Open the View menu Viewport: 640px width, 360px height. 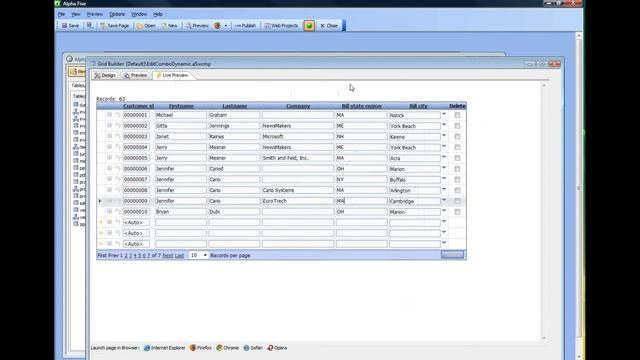[x=76, y=14]
